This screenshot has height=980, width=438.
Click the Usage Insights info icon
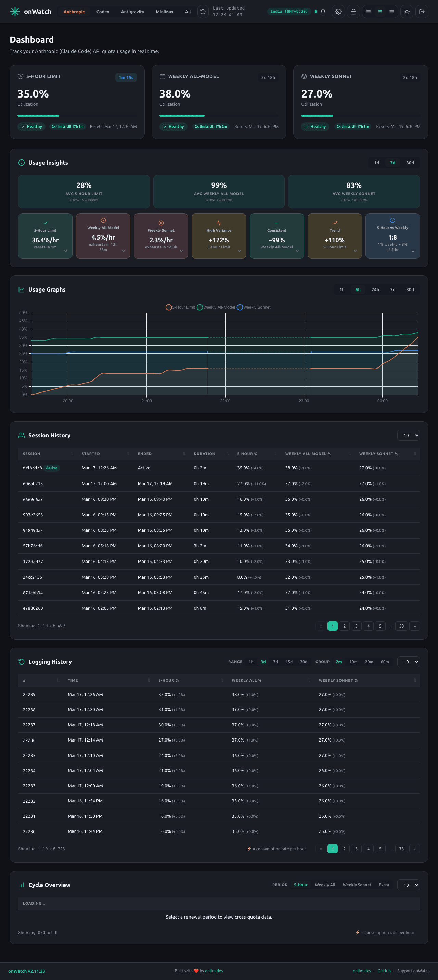[22, 163]
